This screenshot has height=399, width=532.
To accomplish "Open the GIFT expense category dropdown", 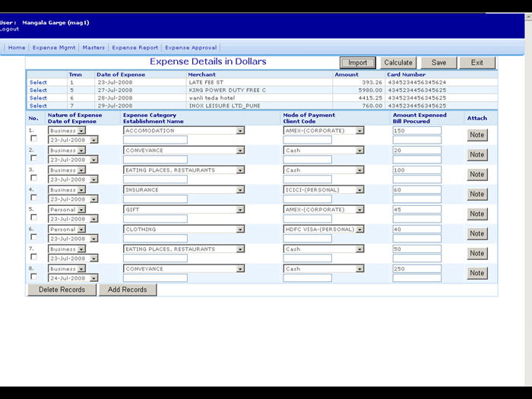I will click(x=184, y=209).
